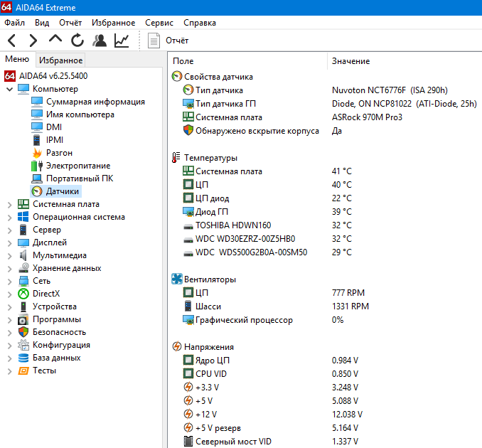Click the Напряжения lightning icon

[x=177, y=346]
